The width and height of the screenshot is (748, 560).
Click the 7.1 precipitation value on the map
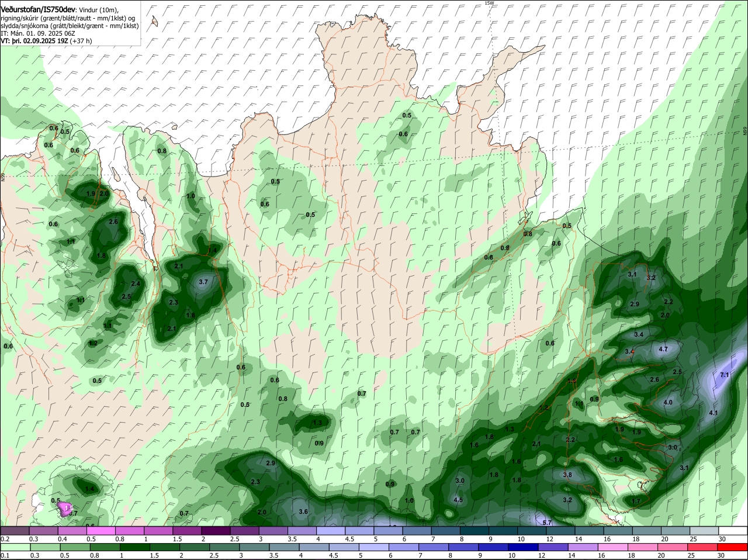point(725,375)
